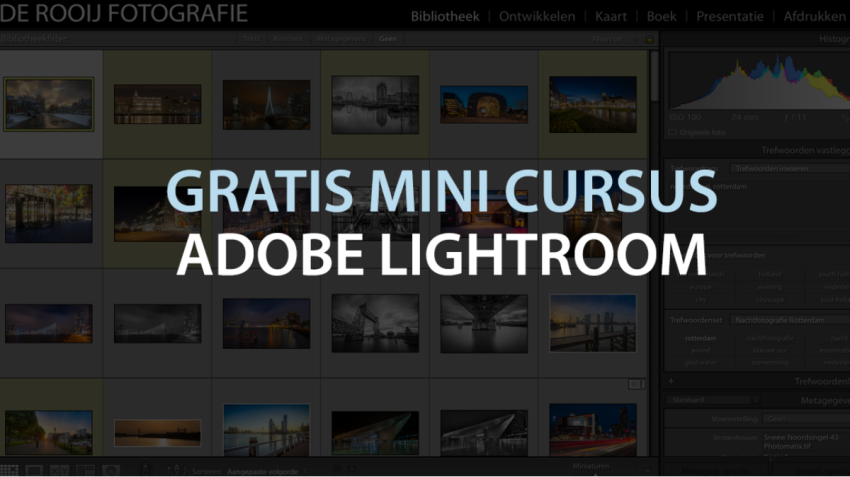Click the 'stervorming' keyword
Viewport: 850px width, 477px height.
tap(770, 363)
